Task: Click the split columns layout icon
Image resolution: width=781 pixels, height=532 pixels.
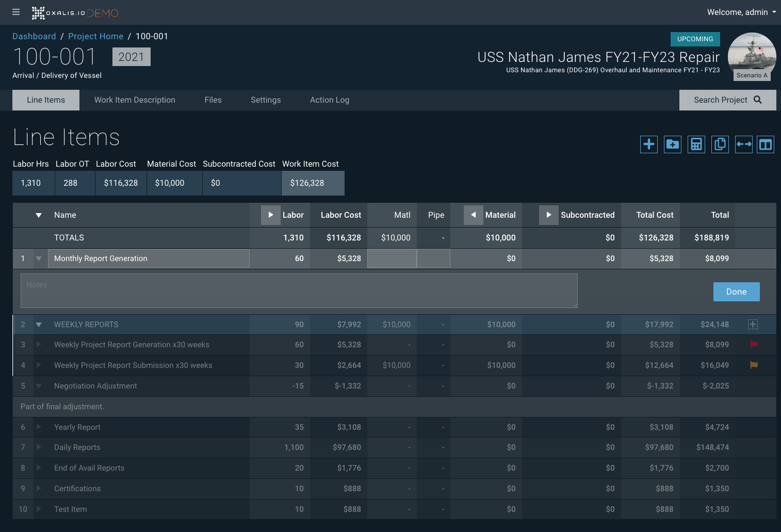Action: 766,144
